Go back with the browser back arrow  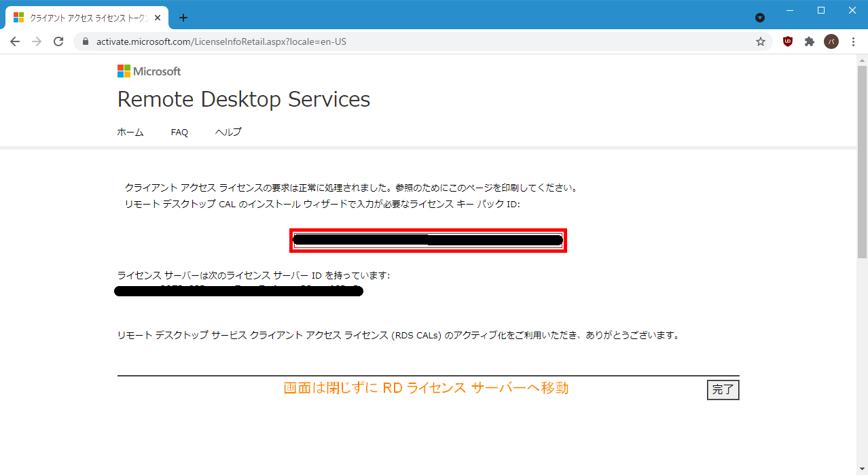15,41
